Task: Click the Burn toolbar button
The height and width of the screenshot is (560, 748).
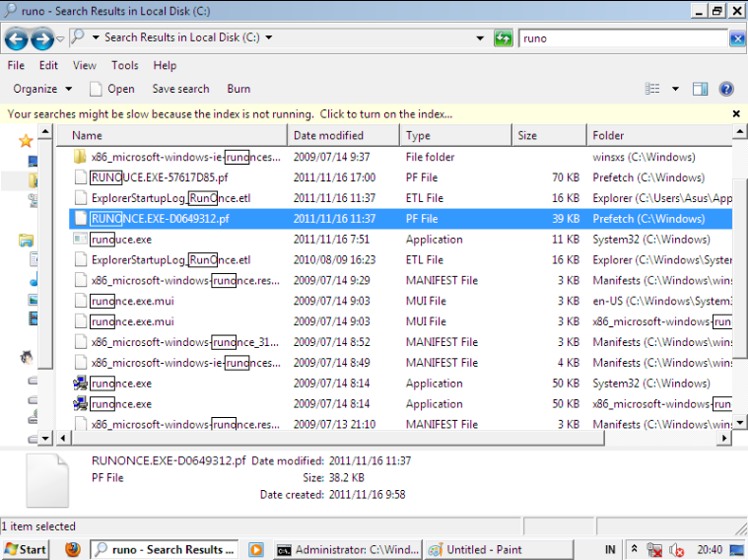Action: (x=238, y=89)
